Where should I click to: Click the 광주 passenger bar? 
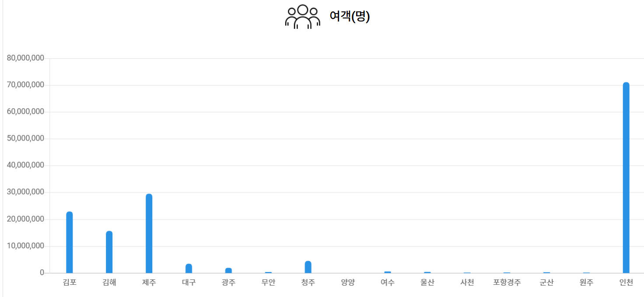228,270
